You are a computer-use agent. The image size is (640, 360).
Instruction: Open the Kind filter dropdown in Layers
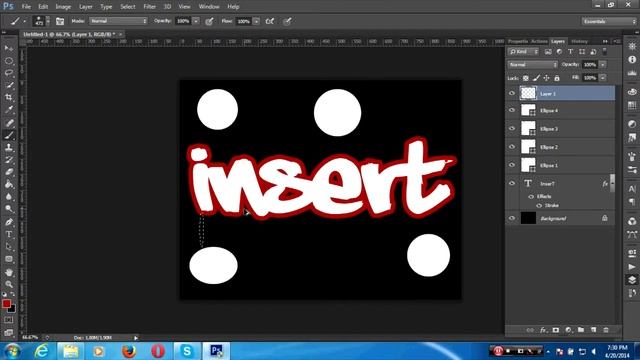(x=524, y=52)
